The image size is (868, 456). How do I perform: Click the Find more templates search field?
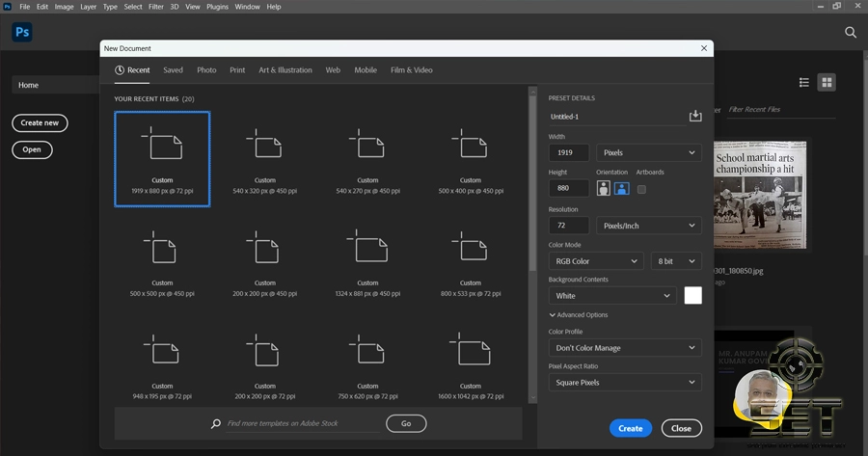click(302, 423)
